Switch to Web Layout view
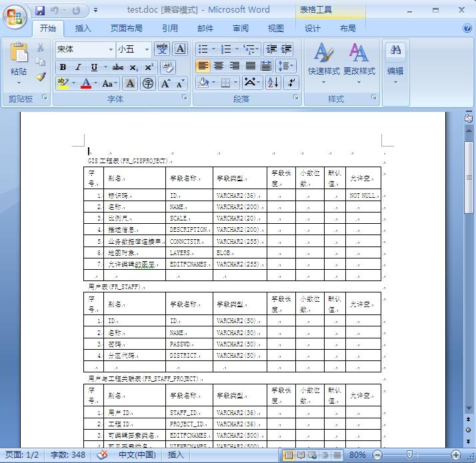This screenshot has width=476, height=463. (313, 455)
